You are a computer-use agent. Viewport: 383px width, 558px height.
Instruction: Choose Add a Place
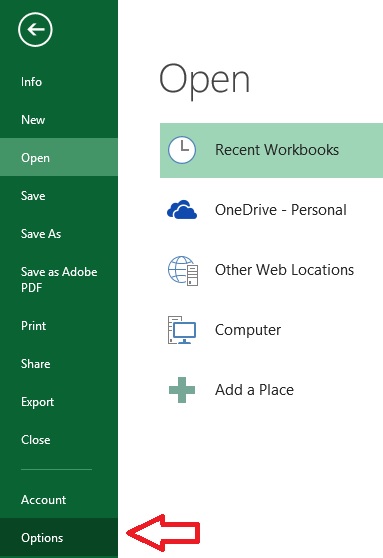click(x=254, y=390)
